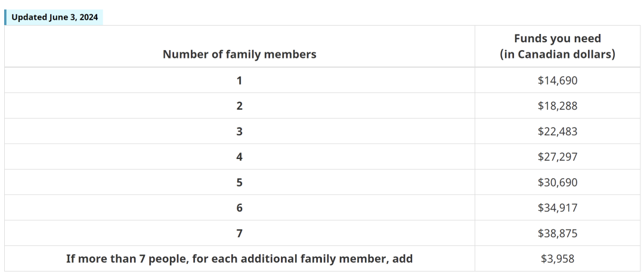
Task: Click the $34,917 amount cell
Action: click(x=558, y=207)
